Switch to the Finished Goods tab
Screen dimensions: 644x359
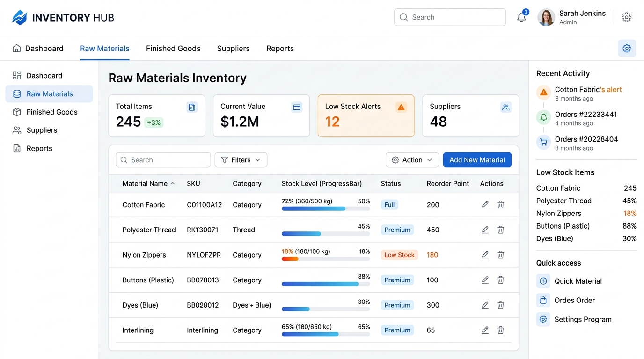coord(173,48)
